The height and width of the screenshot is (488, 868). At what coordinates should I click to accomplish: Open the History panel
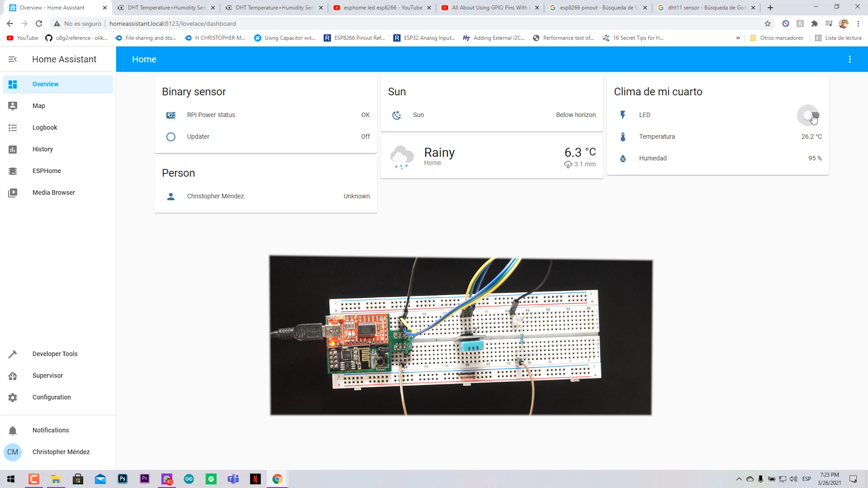tap(58, 149)
